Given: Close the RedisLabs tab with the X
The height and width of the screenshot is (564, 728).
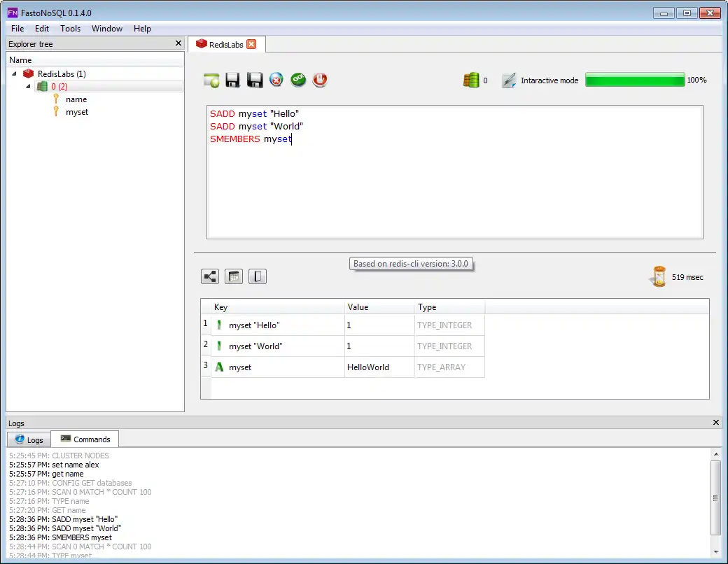Looking at the screenshot, I should tap(251, 44).
